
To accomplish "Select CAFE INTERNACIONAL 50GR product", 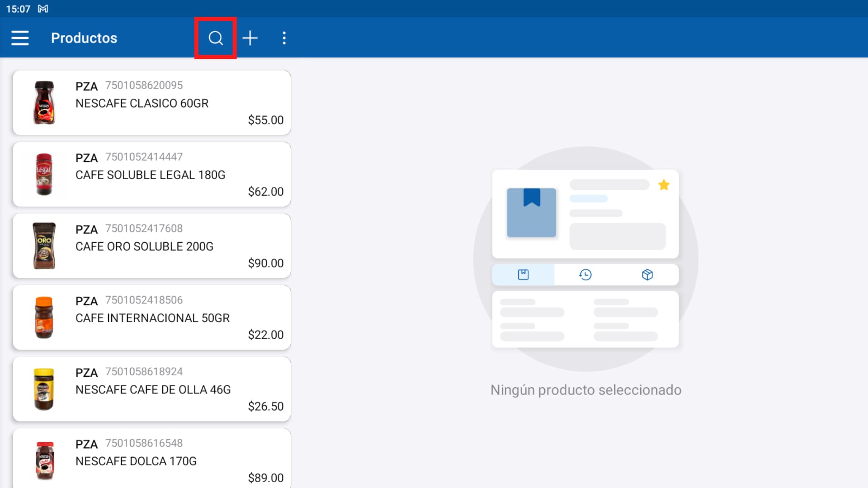I will [x=151, y=317].
